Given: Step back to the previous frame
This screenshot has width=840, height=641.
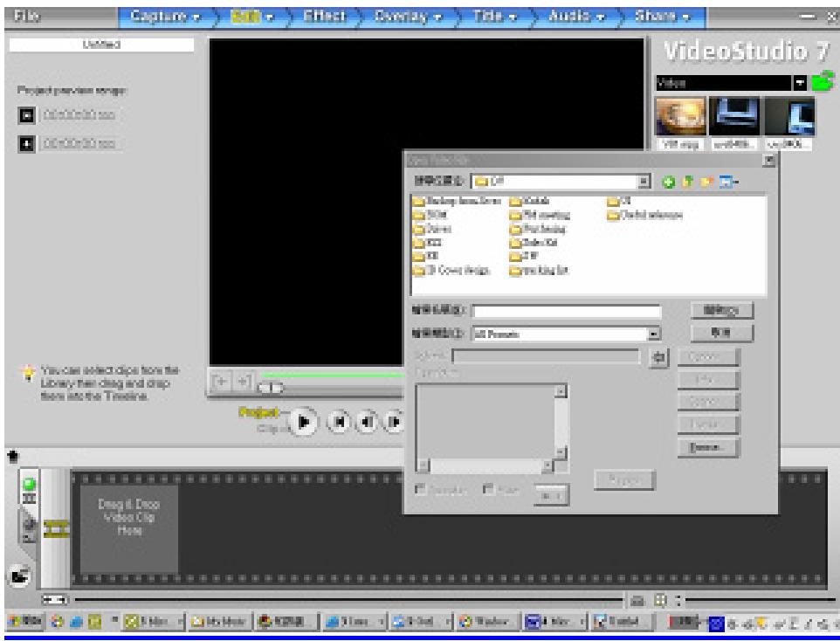Looking at the screenshot, I should pyautogui.click(x=367, y=423).
